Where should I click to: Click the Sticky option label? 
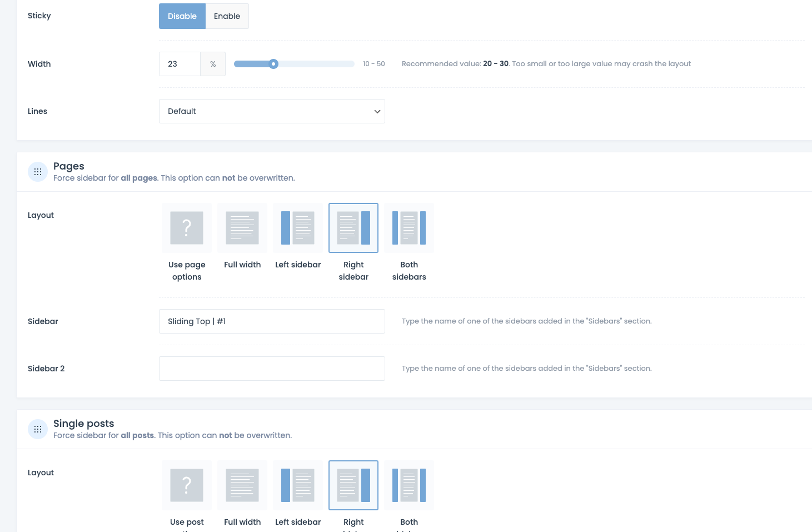39,16
